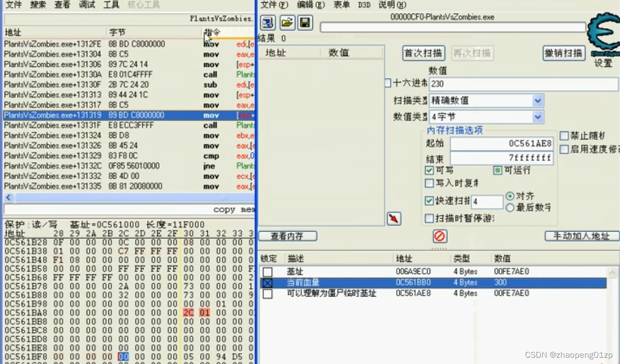This screenshot has width=620, height=364.
Task: Open the 数值类型 4字节 dropdown
Action: (538, 117)
